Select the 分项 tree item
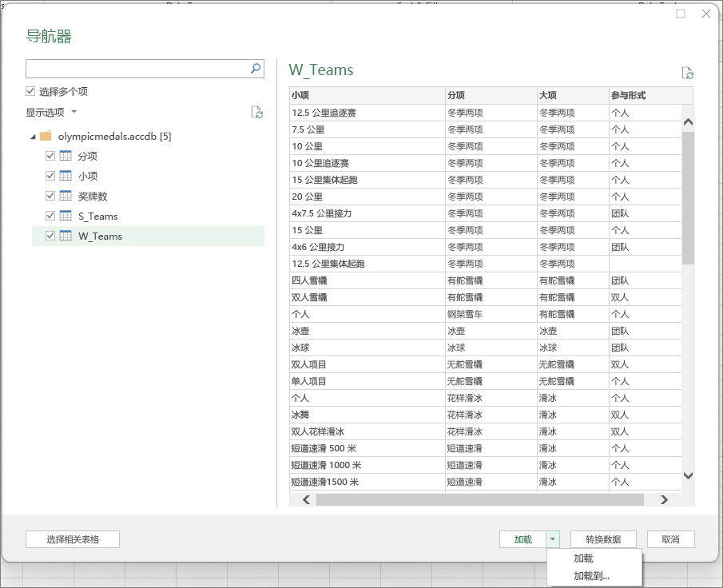Screen dimensions: 723x588 click(87, 156)
